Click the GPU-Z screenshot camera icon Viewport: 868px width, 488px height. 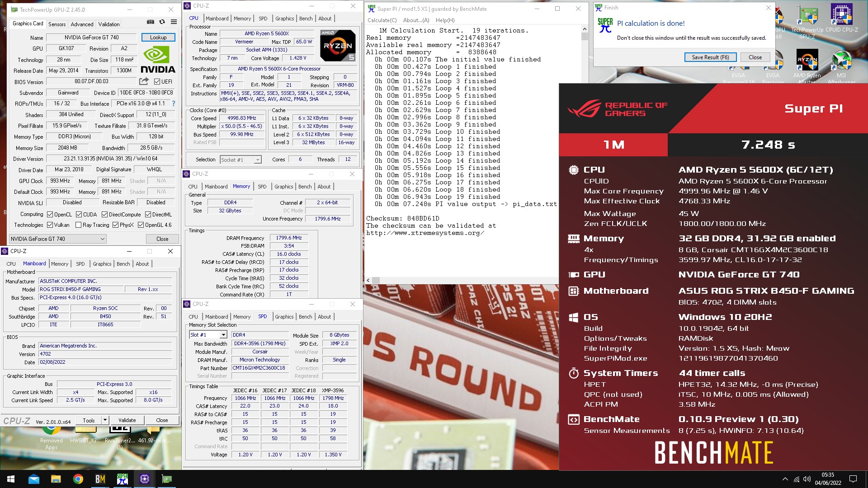click(x=151, y=22)
